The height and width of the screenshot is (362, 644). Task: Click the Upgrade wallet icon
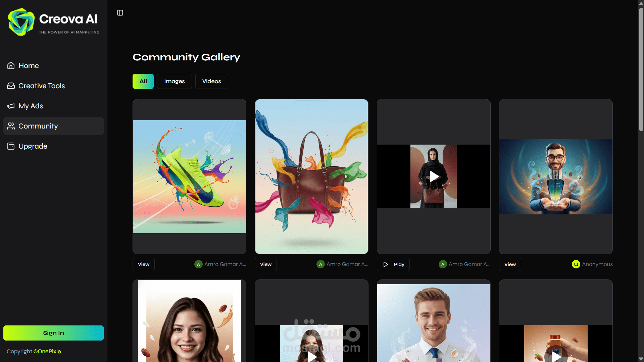(11, 146)
